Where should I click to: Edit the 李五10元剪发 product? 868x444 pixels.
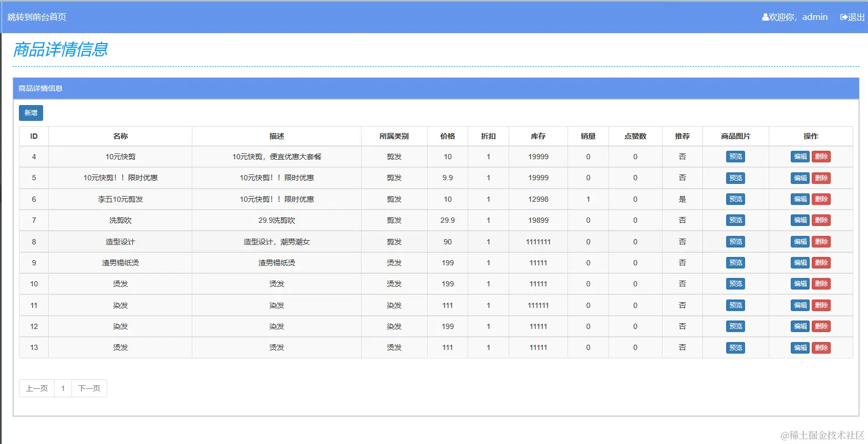click(x=800, y=199)
